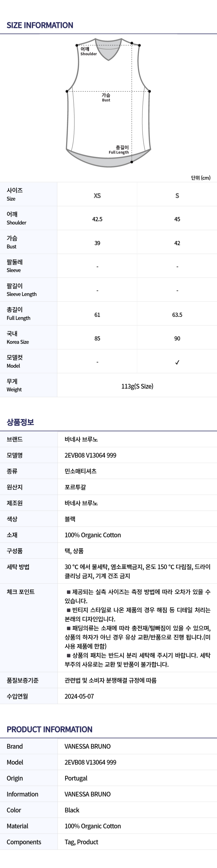Click the SIZE INFORMATION heading
The image size is (217, 868).
40,25
